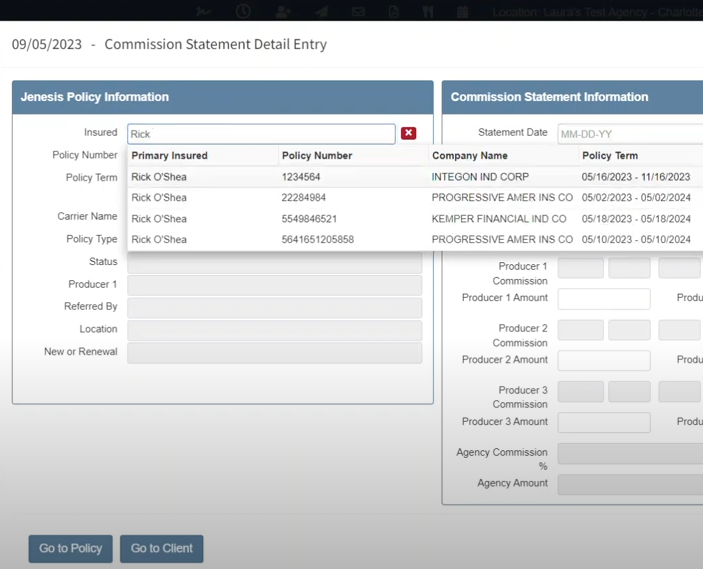Click the Agency Amount field
Viewport: 703px width, 569px height.
point(630,485)
